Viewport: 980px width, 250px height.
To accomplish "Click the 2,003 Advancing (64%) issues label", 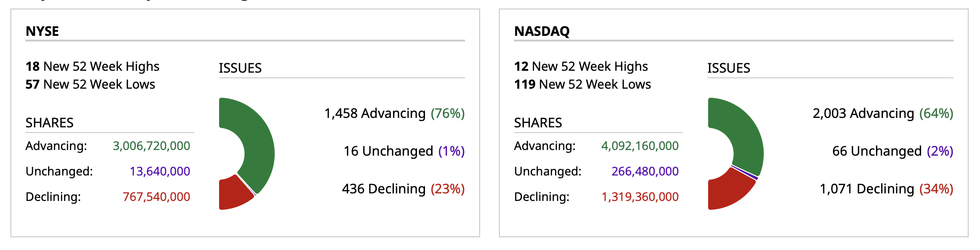I will tap(883, 113).
